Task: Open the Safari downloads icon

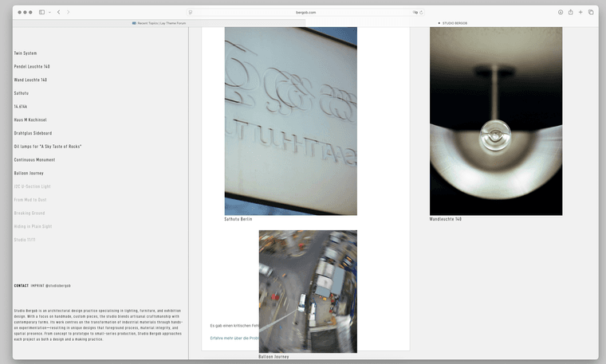Action: coord(561,13)
